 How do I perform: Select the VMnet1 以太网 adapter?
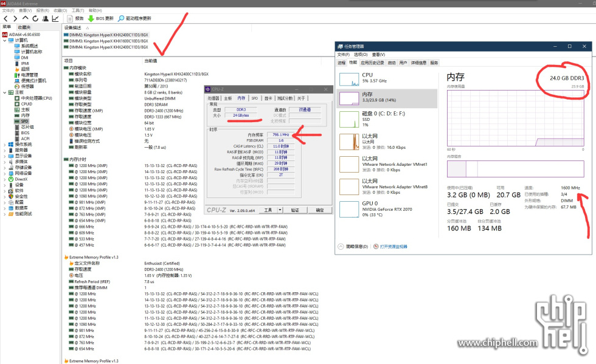387,164
